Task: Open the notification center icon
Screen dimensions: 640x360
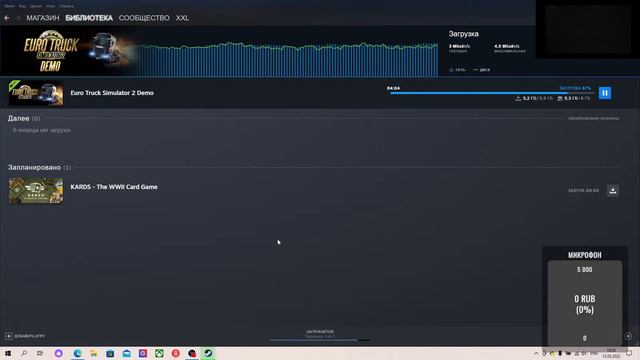Action: pyautogui.click(x=629, y=353)
